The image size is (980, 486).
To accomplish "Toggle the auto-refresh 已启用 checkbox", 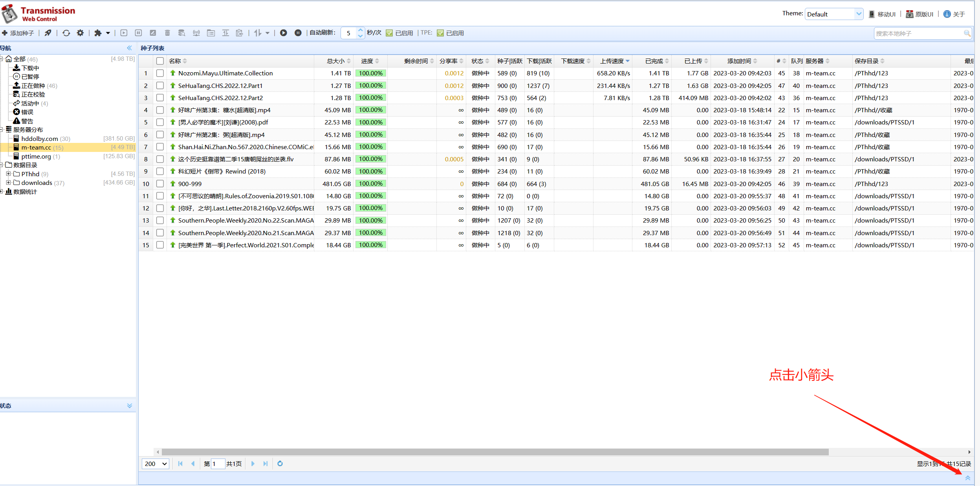I will (x=389, y=33).
